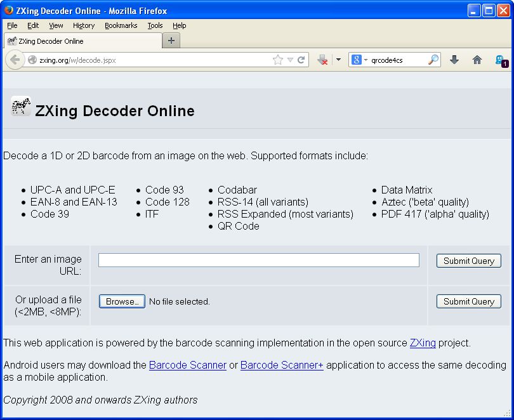Click the download-blocked toolbar icon with red X
Image resolution: width=514 pixels, height=420 pixels.
pyautogui.click(x=322, y=60)
